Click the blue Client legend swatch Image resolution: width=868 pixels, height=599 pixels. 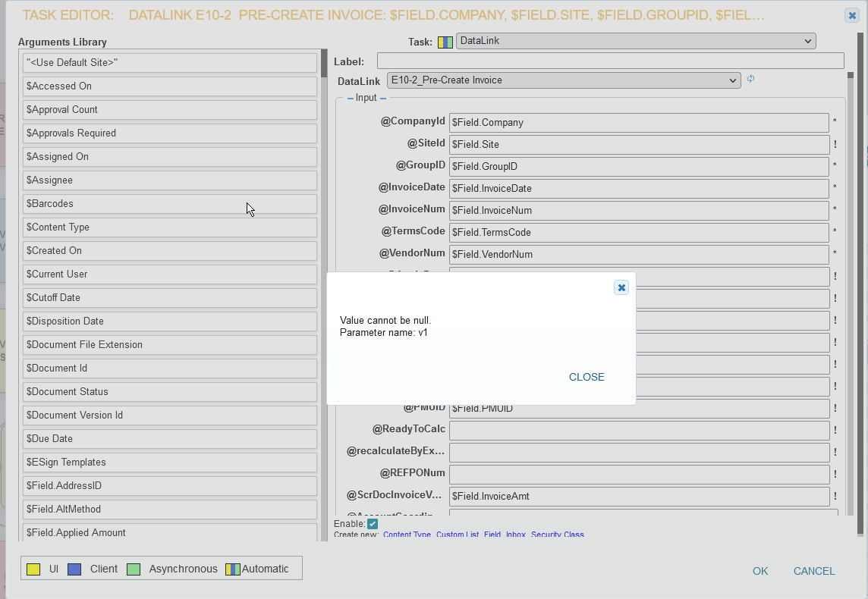pyautogui.click(x=74, y=569)
